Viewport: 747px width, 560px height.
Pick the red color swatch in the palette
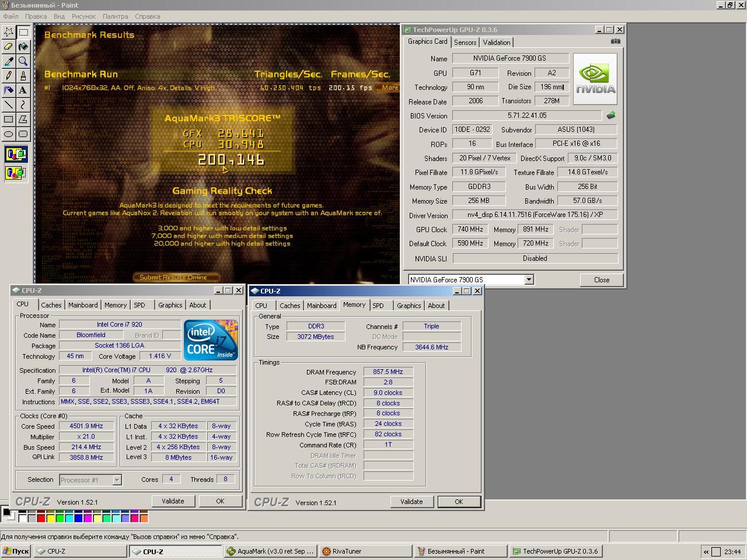coord(41,517)
